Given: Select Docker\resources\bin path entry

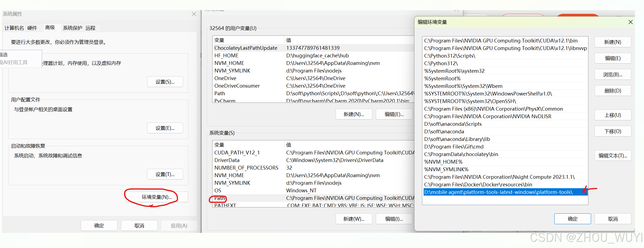Looking at the screenshot, I should coord(505,184).
